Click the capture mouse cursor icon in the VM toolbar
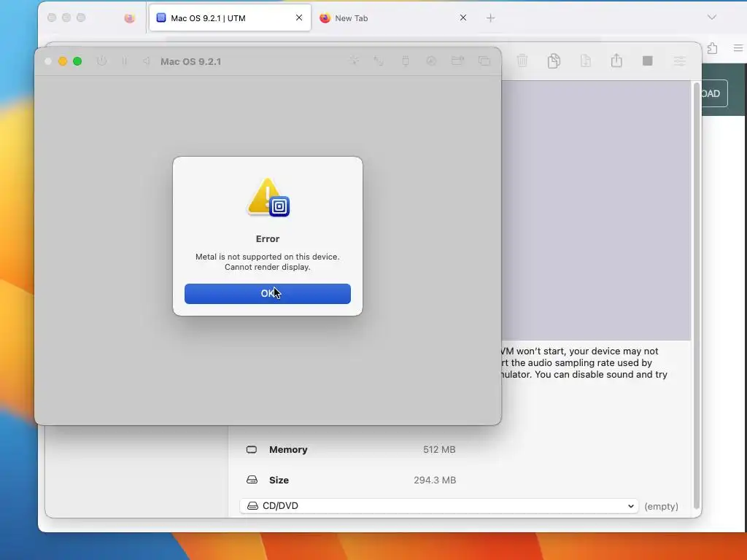Viewport: 747px width, 560px height. (x=354, y=61)
